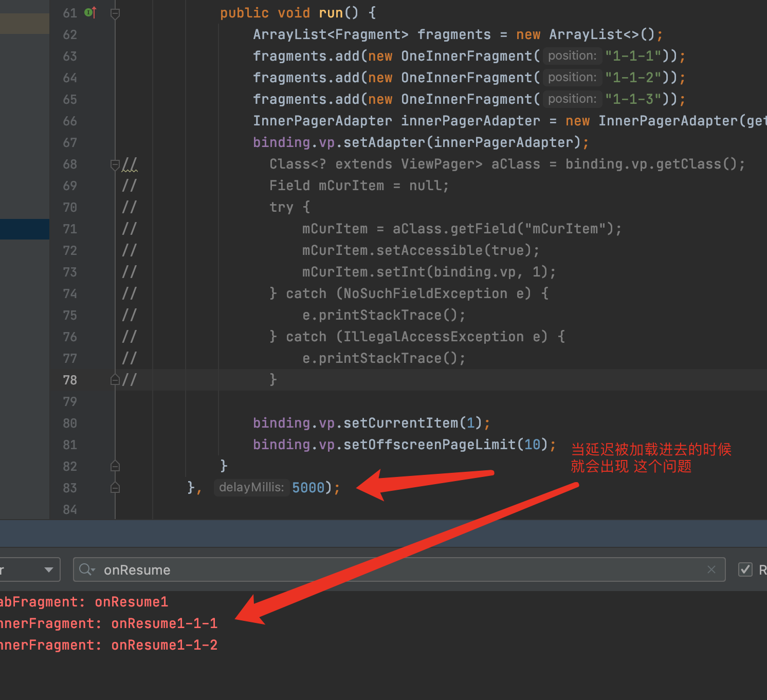Click line number 61 in the gutter
The height and width of the screenshot is (700, 767).
point(70,13)
